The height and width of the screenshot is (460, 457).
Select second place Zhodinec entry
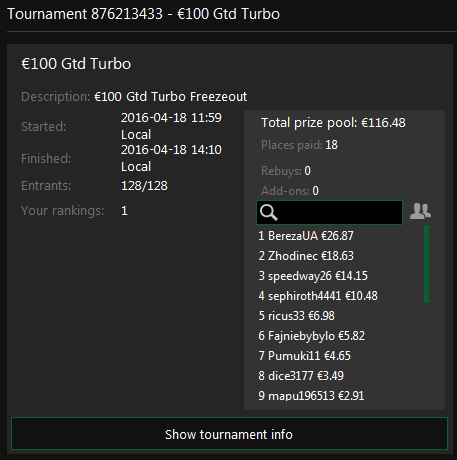pos(306,256)
